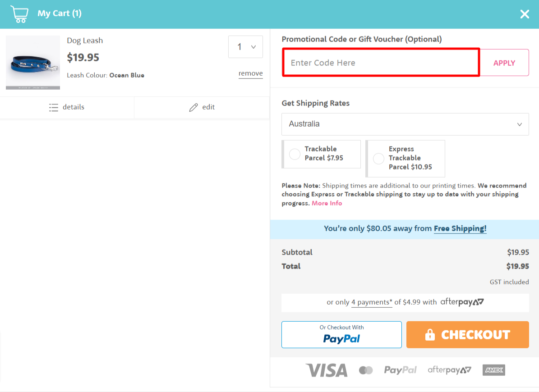
Task: Select Trackable Parcel $7.95 shipping option
Action: coord(295,154)
